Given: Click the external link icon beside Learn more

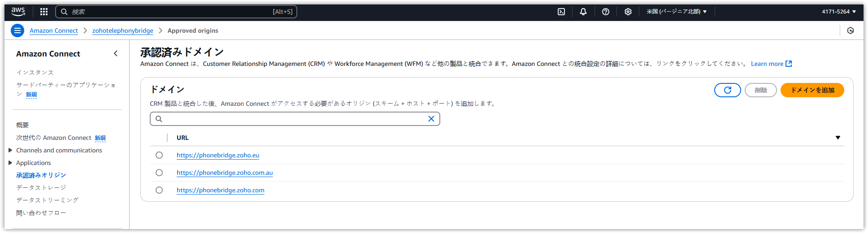Looking at the screenshot, I should (x=789, y=64).
